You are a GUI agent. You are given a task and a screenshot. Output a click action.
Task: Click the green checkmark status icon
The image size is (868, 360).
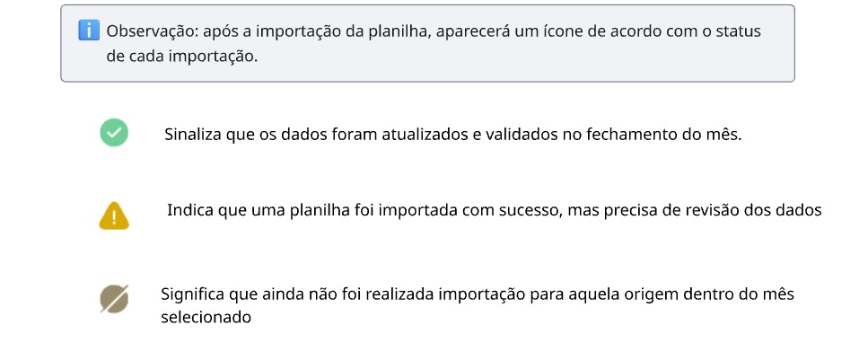114,133
